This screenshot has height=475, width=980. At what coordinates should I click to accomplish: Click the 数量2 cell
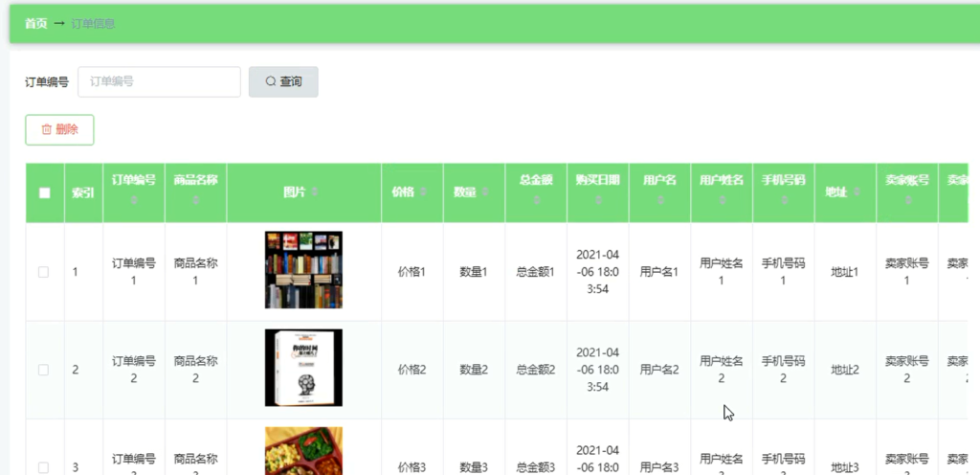474,370
